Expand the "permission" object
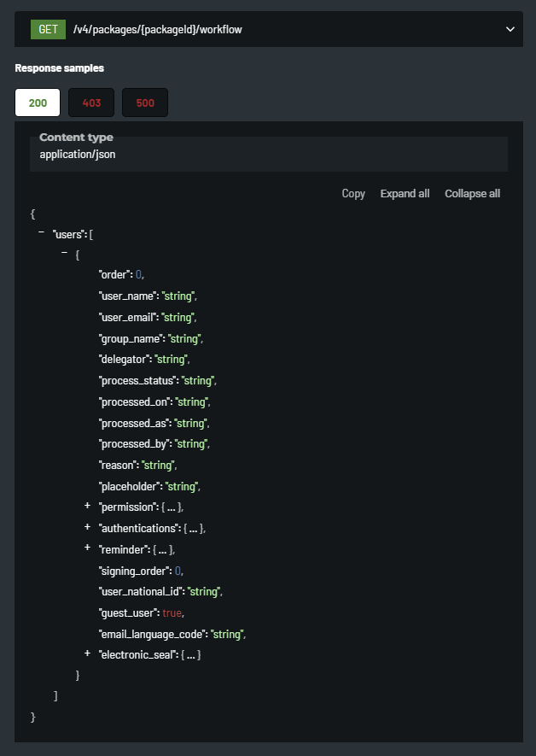This screenshot has width=536, height=756. pos(87,507)
